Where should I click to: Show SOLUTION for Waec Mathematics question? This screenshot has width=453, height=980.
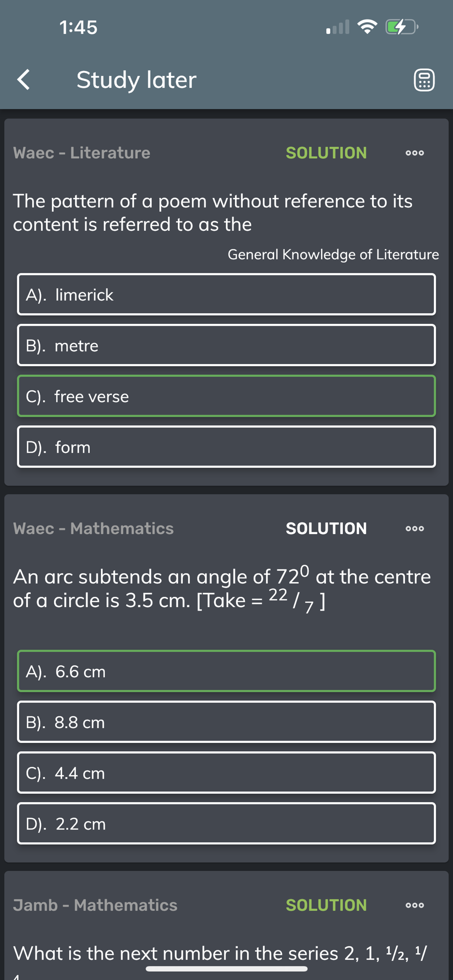(326, 529)
